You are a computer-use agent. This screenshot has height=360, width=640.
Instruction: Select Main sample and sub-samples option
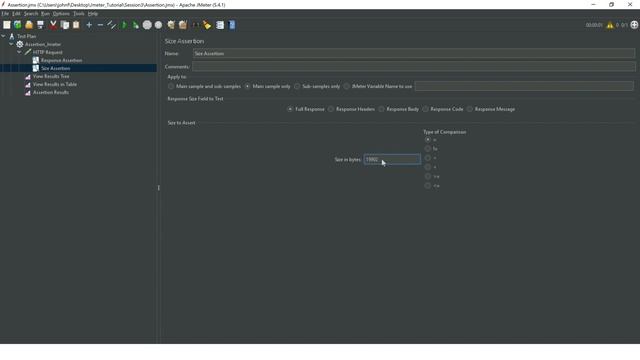pos(171,87)
